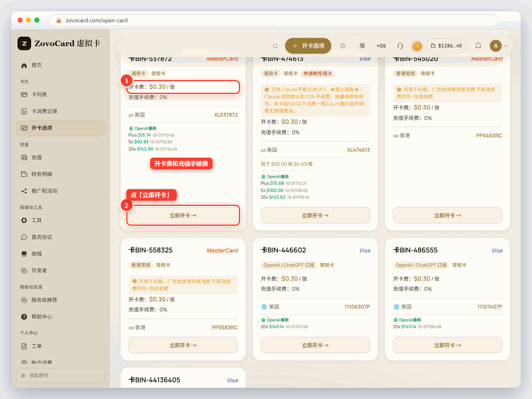Click the user avatar A

coord(496,46)
